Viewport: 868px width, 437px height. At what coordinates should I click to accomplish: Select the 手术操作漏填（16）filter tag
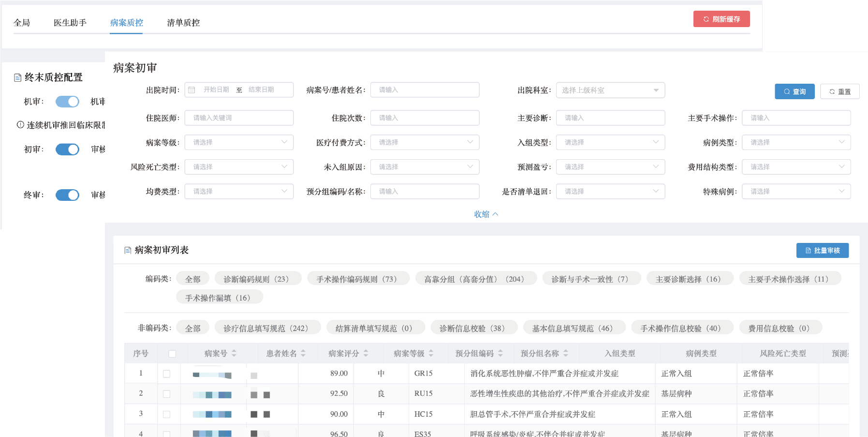point(220,298)
